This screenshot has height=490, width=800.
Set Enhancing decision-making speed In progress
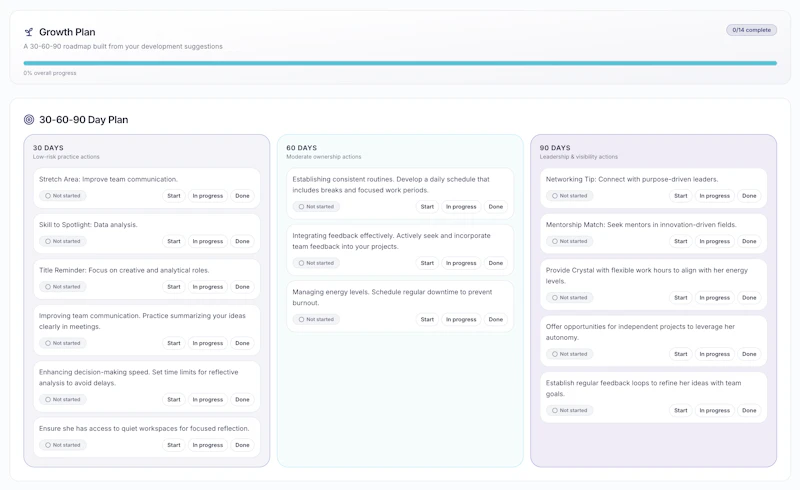208,400
